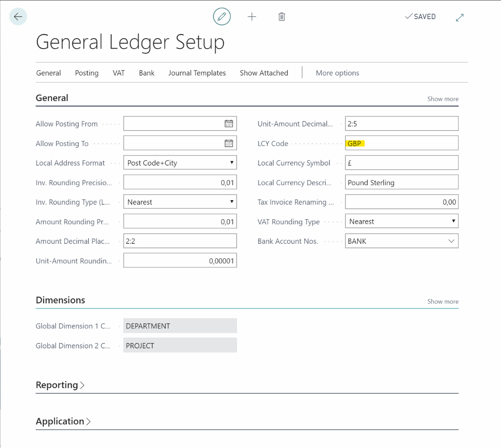
Task: Click the expand page arrows icon
Action: (460, 17)
